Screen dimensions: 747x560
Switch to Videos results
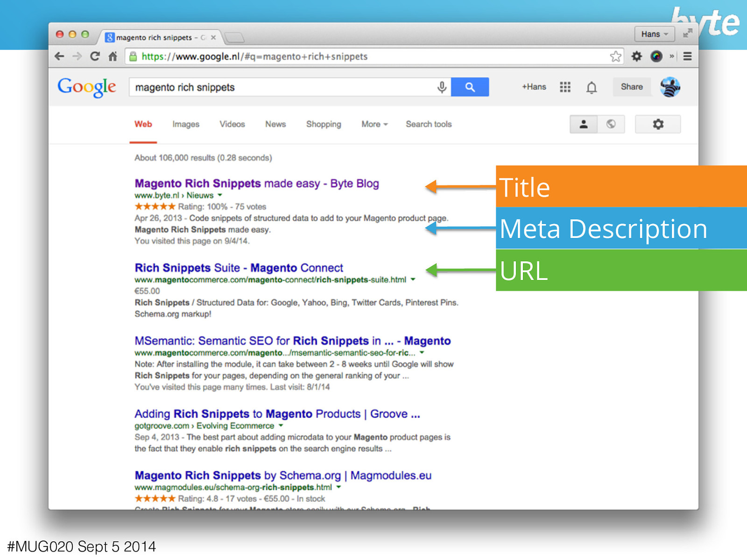[232, 124]
